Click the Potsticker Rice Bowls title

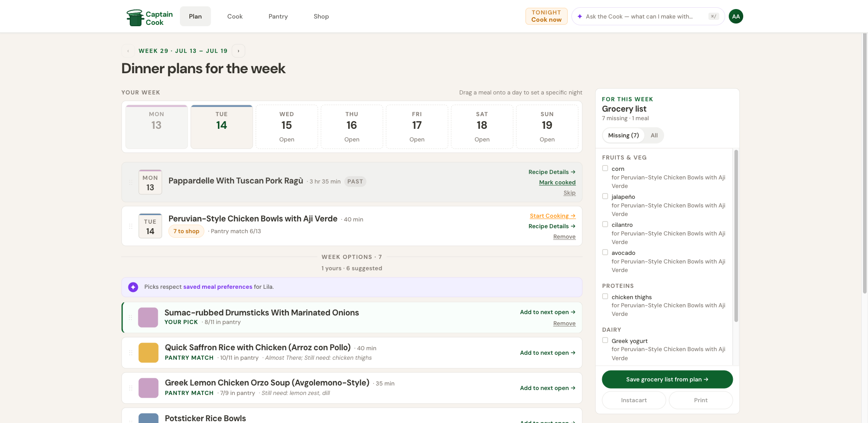point(205,418)
